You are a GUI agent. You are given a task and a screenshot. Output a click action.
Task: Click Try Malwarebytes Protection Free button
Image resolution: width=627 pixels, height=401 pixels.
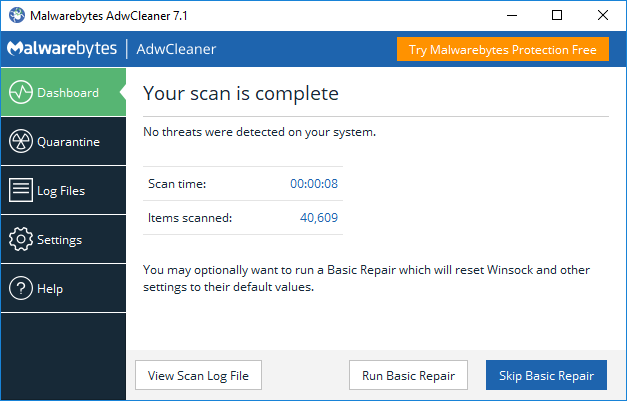pyautogui.click(x=503, y=49)
